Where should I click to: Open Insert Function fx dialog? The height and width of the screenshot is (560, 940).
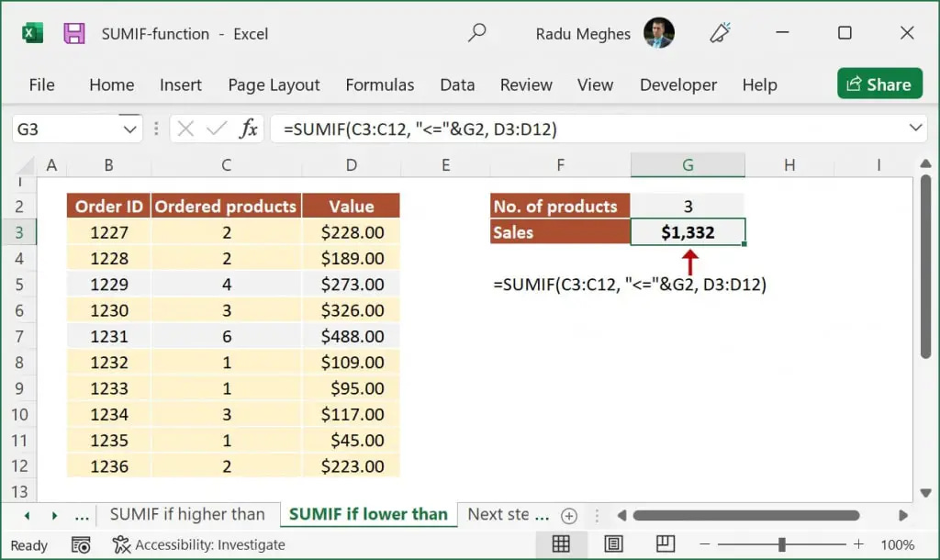click(248, 129)
